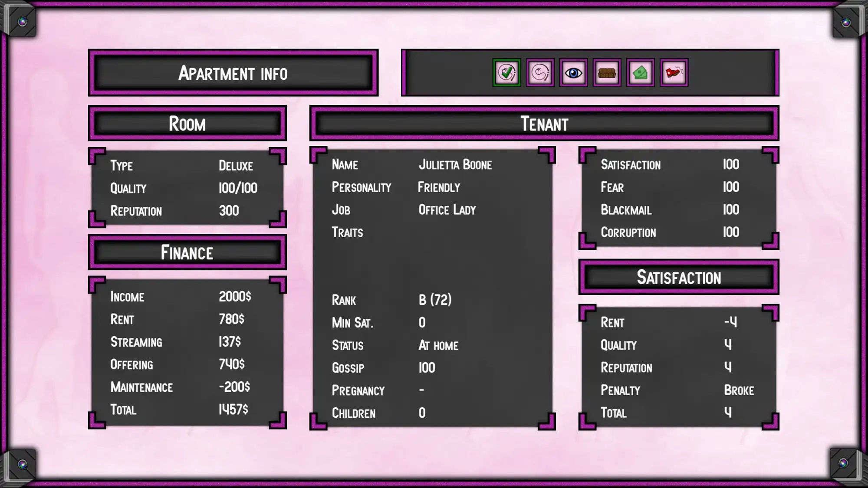
Task: Click the maintenance value -200$
Action: coord(234,387)
